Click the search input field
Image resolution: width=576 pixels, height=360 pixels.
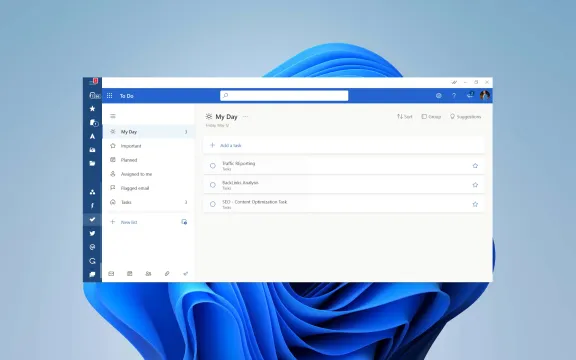[x=284, y=96]
